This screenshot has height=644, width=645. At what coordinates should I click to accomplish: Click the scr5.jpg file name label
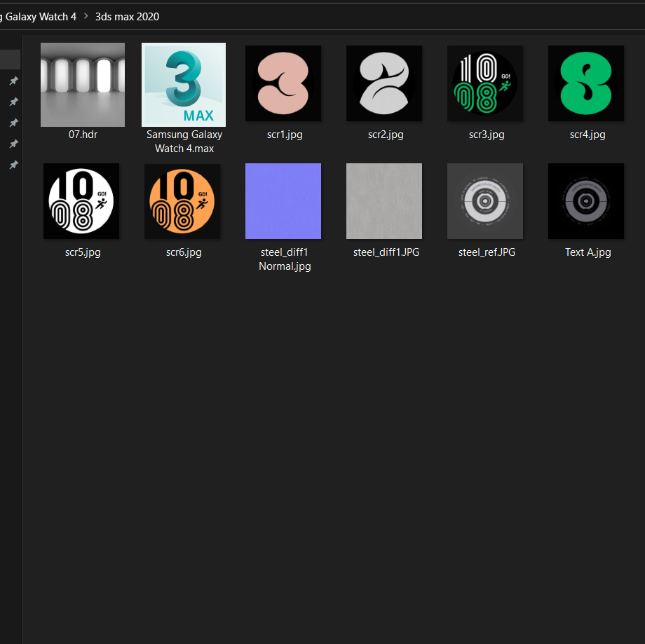click(83, 252)
